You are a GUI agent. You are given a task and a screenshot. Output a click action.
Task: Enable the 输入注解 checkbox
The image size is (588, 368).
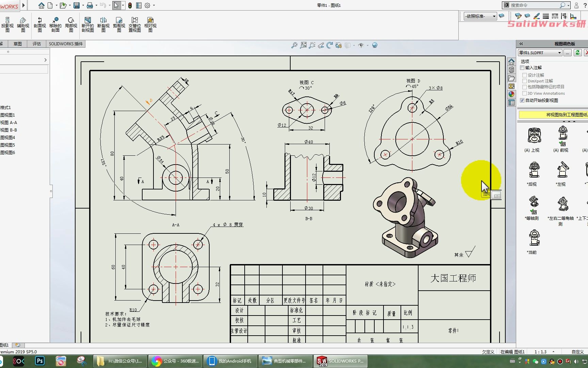[x=523, y=67]
